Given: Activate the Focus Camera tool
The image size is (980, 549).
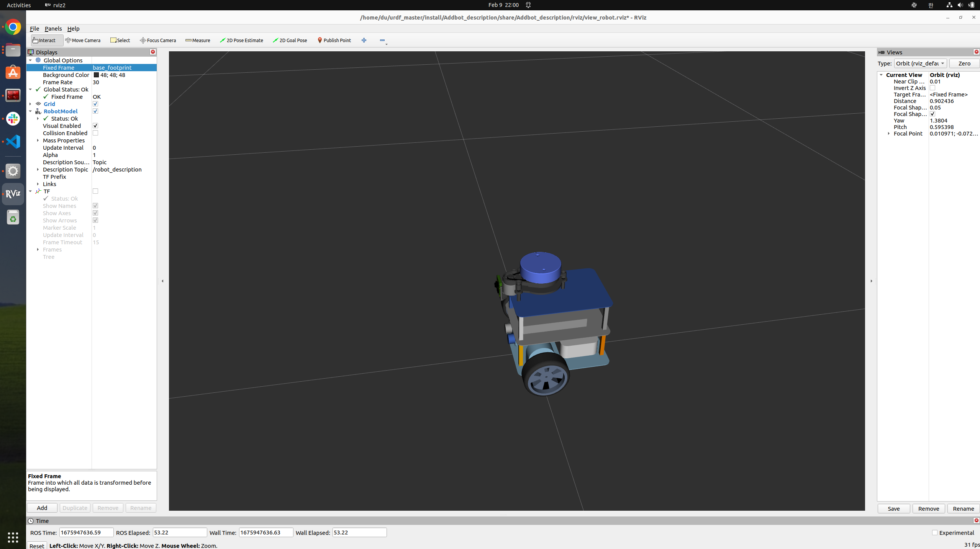Looking at the screenshot, I should coord(158,40).
